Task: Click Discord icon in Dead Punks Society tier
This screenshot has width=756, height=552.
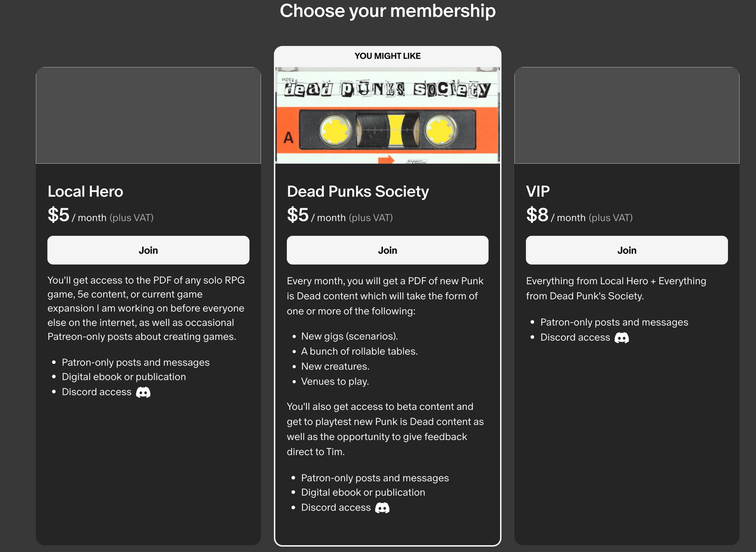Action: [383, 508]
